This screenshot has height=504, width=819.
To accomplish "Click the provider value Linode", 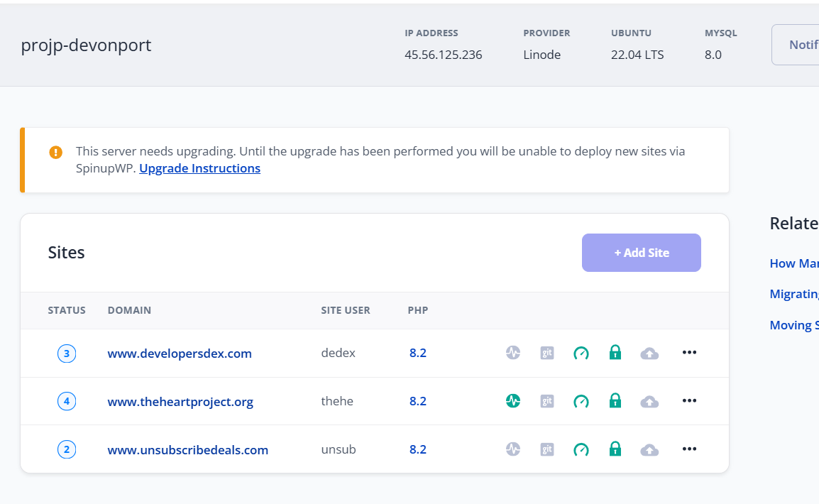I will [x=542, y=55].
